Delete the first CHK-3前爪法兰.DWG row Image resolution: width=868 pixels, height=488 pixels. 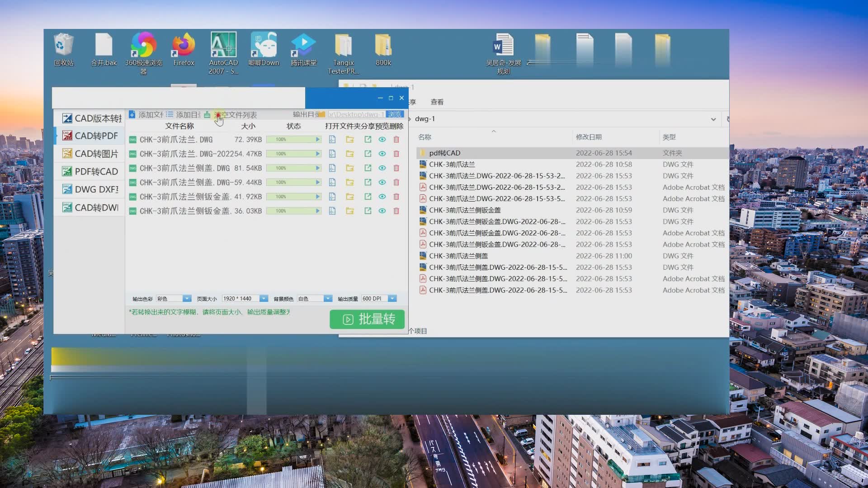(396, 140)
